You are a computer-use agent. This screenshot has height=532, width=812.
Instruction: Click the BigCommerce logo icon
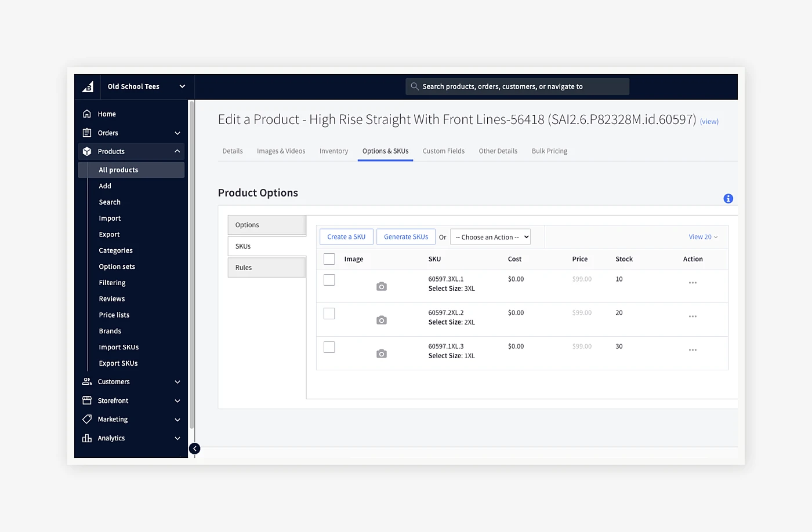tap(88, 87)
